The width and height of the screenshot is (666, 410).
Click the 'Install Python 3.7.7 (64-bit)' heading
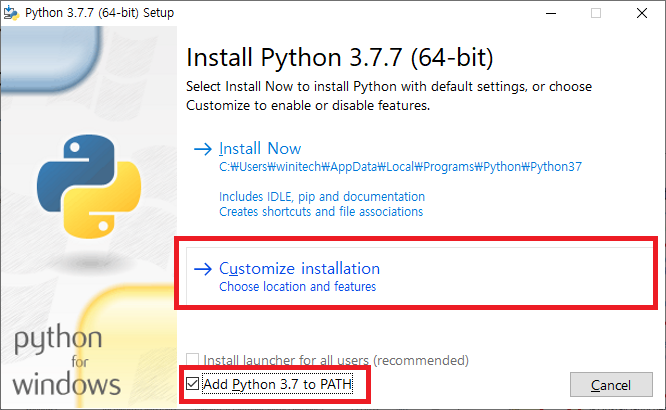[340, 57]
